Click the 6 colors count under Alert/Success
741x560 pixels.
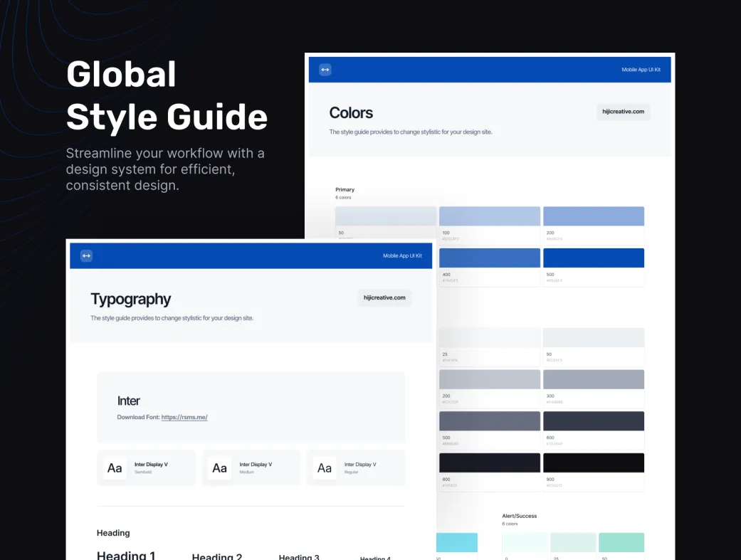[x=510, y=524]
